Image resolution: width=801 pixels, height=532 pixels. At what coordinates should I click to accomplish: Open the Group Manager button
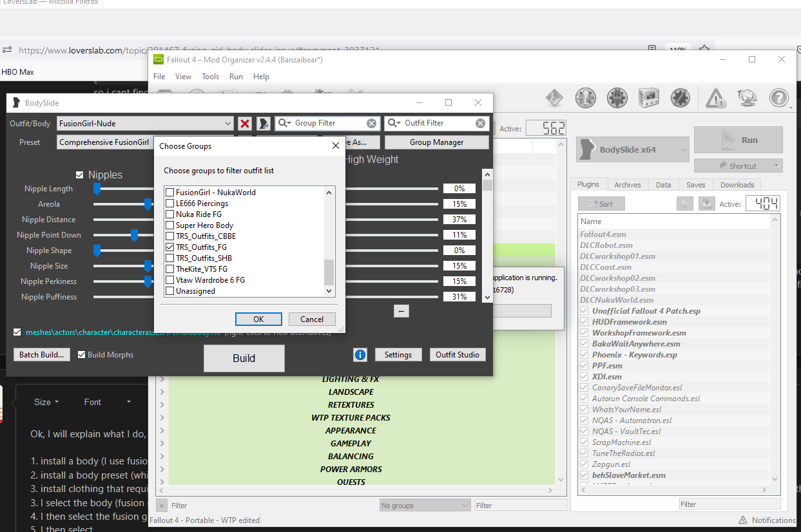pyautogui.click(x=437, y=142)
